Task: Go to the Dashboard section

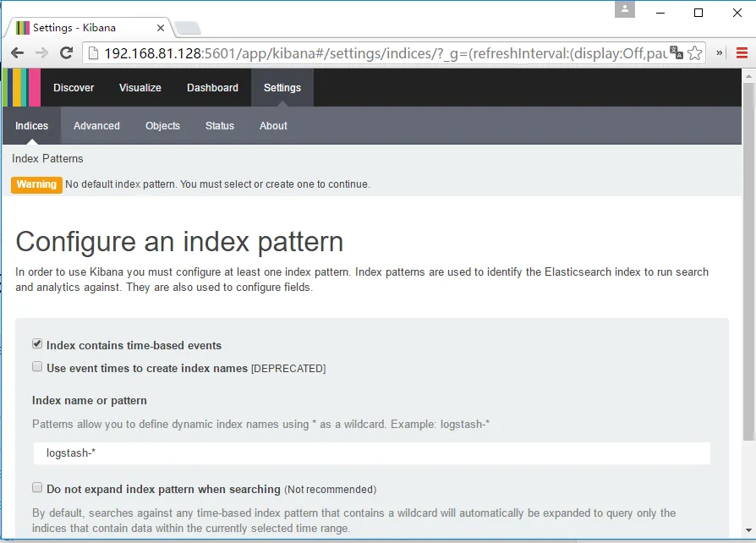Action: click(212, 88)
